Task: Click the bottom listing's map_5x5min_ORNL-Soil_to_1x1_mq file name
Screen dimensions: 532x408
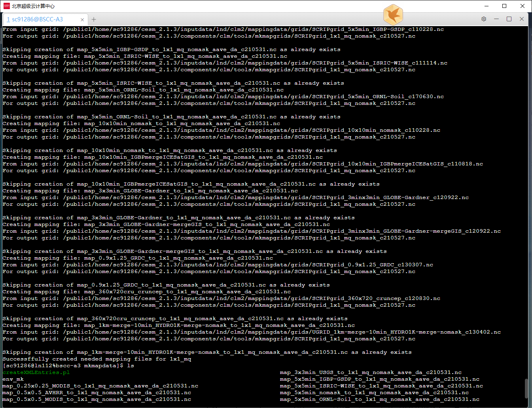Action: click(x=380, y=399)
